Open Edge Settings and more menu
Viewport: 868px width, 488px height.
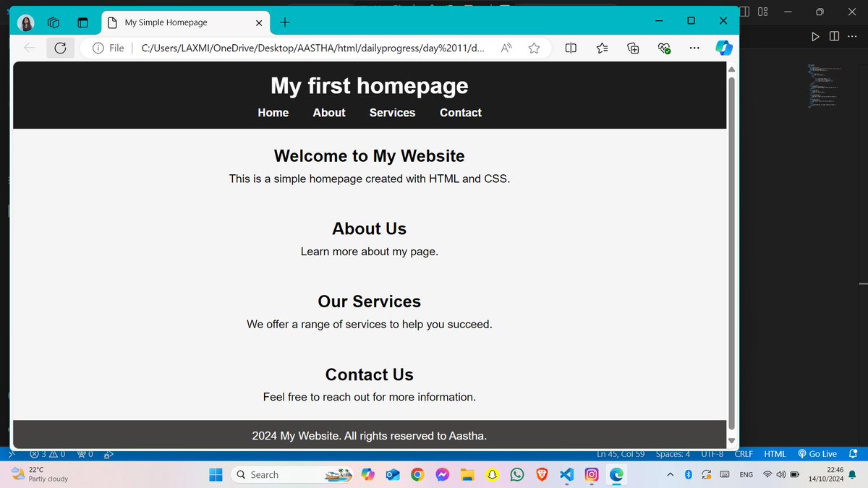tap(694, 48)
